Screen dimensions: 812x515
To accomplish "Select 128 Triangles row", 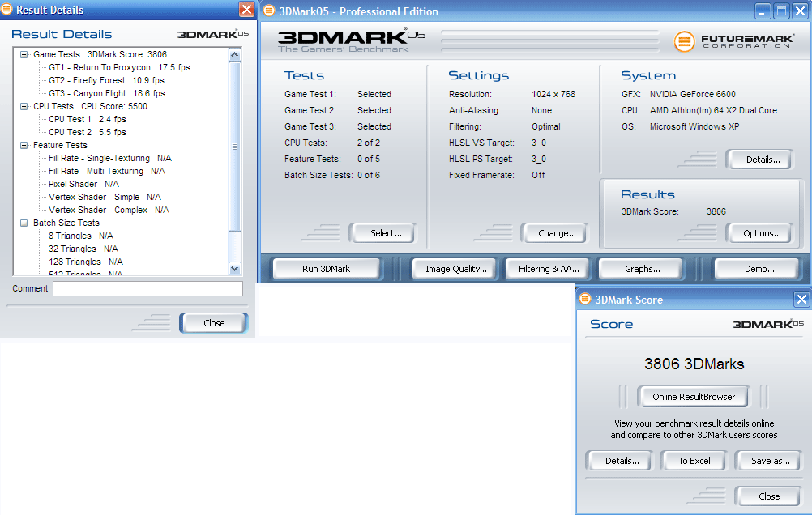I will point(85,262).
